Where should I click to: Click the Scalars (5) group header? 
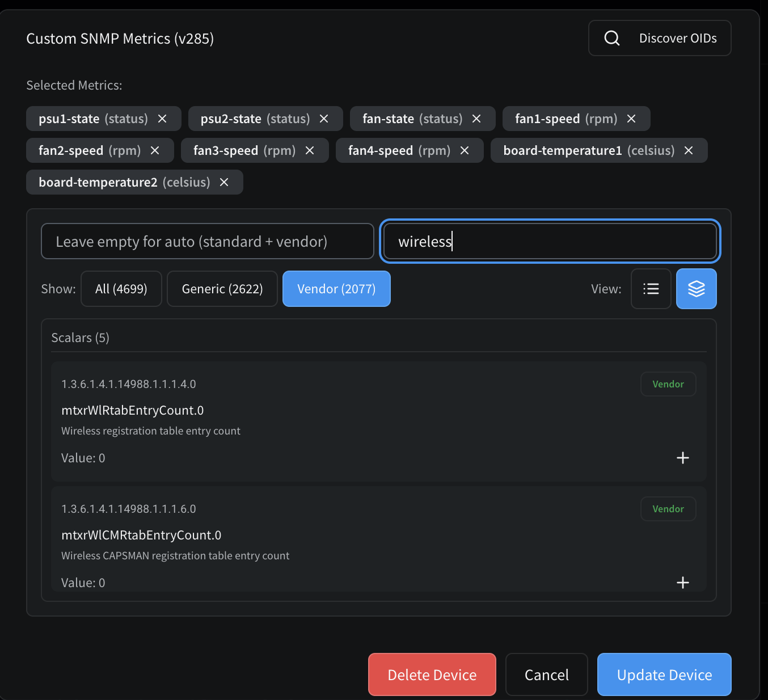[81, 338]
